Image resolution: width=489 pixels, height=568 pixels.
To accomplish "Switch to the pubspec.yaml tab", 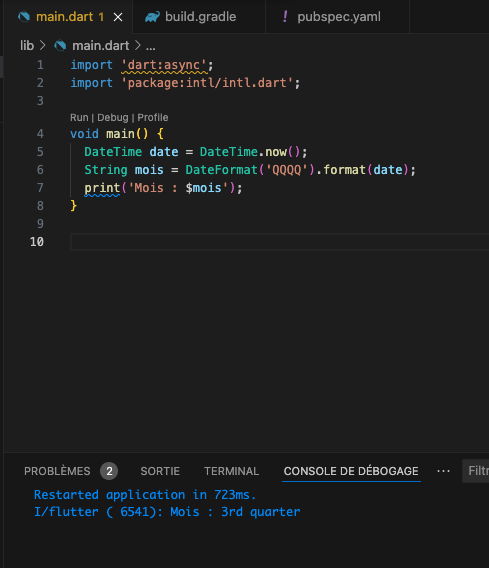I will click(338, 17).
